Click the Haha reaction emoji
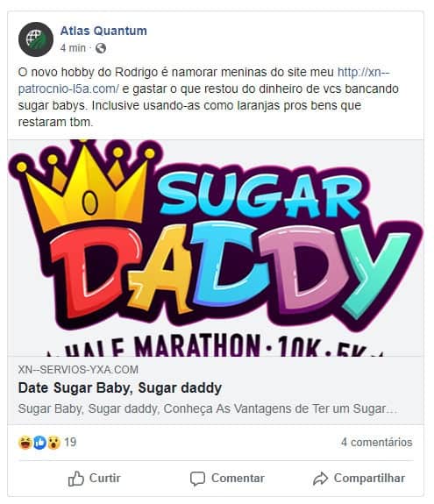Screen dimensions: 434x504 [25, 443]
